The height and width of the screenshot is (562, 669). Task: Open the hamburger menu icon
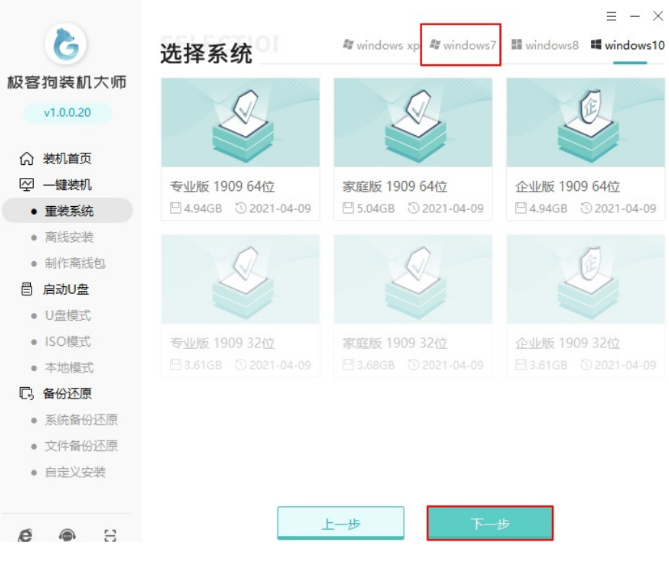[x=611, y=16]
